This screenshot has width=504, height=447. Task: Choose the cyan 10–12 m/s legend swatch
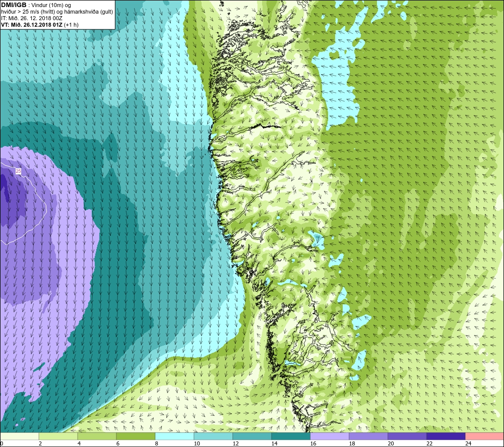213,436
